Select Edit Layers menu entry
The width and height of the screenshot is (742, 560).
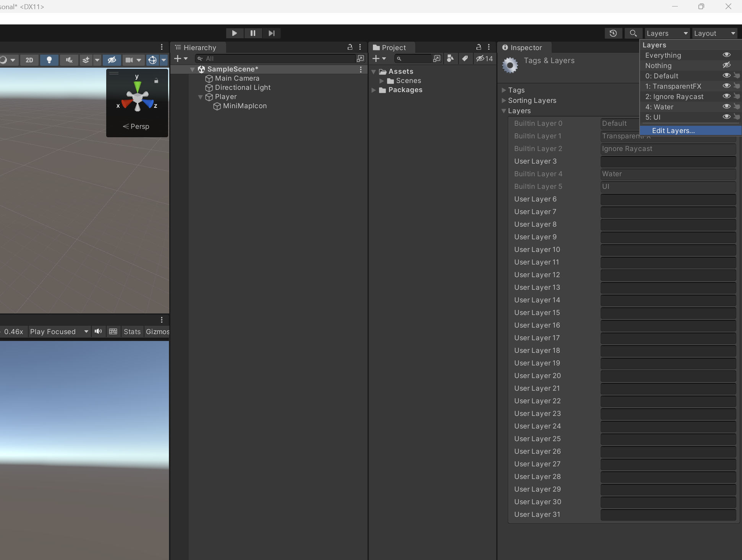673,131
